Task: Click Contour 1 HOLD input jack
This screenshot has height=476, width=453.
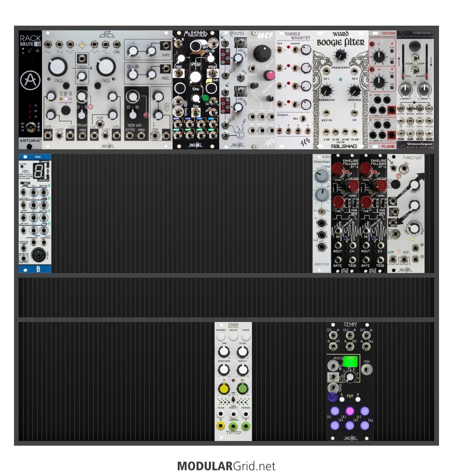Action: point(429,121)
